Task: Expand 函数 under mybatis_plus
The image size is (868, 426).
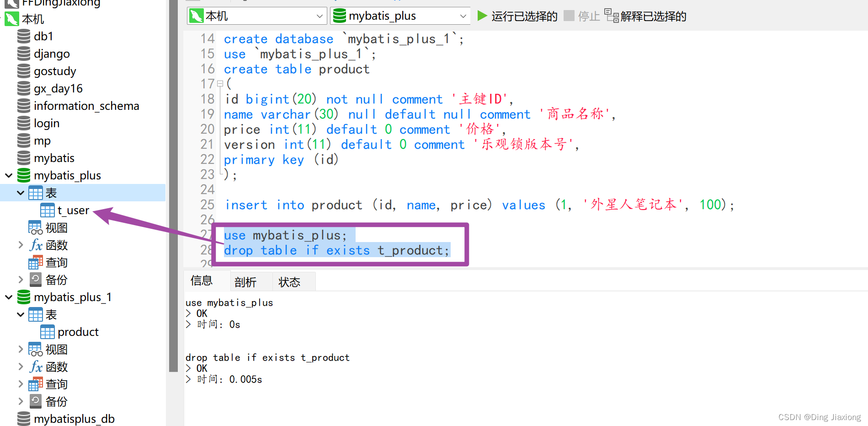Action: [21, 245]
